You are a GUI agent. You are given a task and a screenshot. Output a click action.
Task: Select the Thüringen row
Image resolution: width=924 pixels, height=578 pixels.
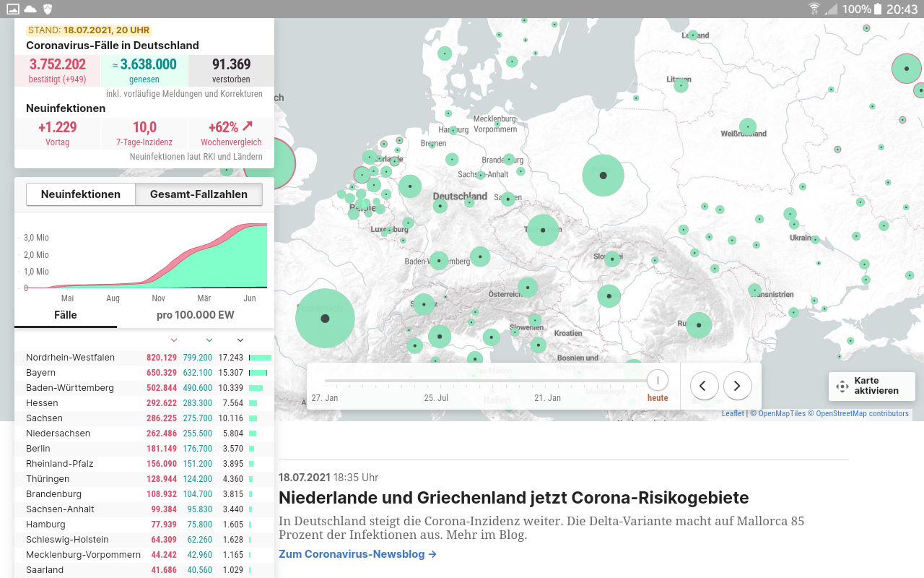[x=144, y=479]
